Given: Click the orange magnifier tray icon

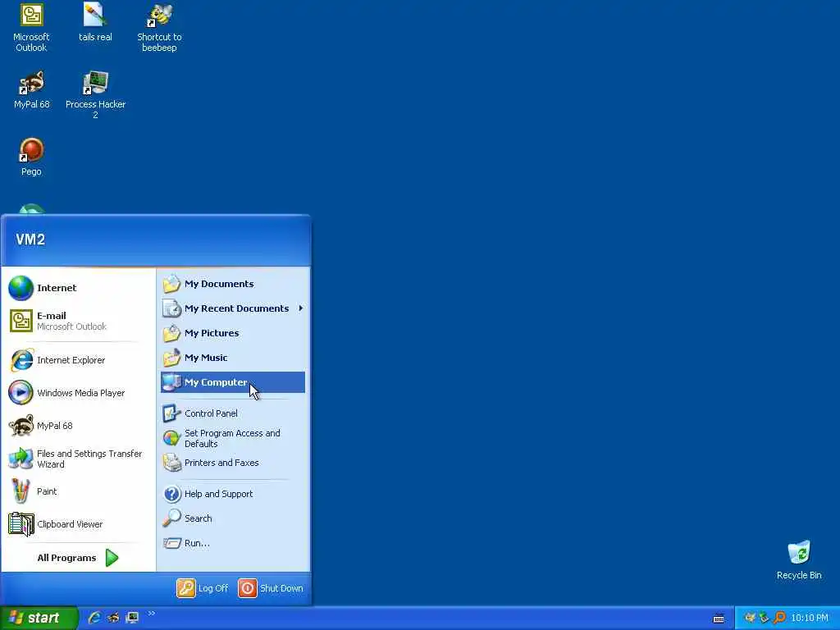Looking at the screenshot, I should [x=779, y=618].
